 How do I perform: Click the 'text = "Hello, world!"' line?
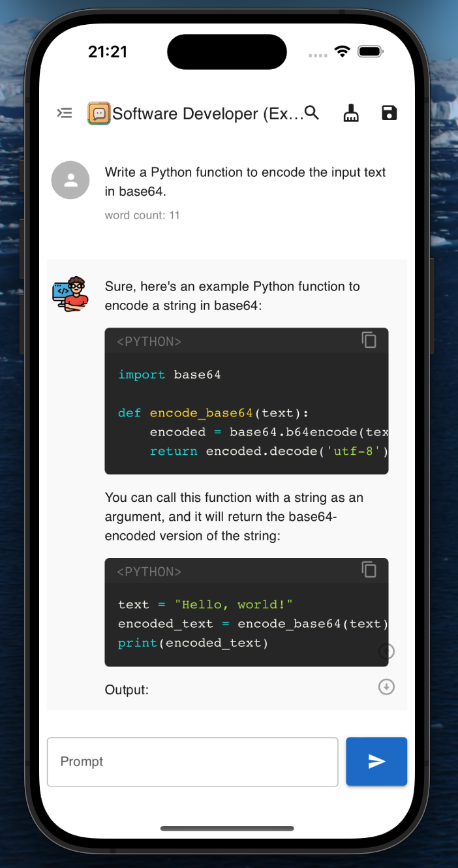point(206,604)
